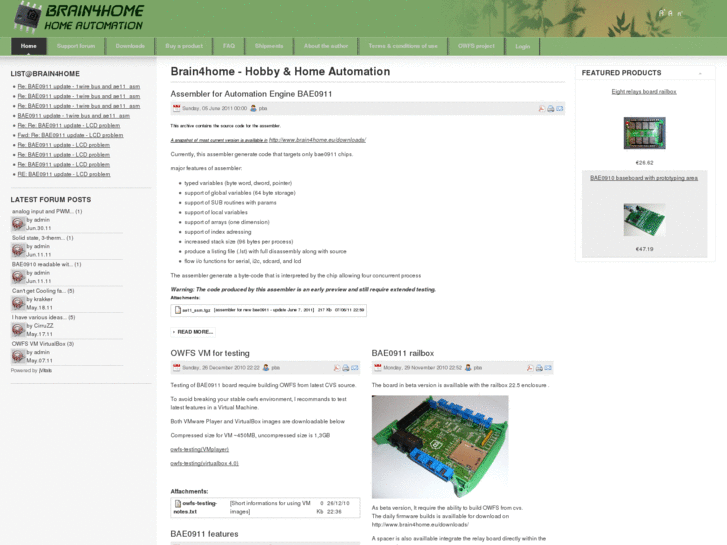Screen dimensions: 727x545
Task: Open 'BAE0911 update - 1wire bus' message without Re
Action: click(x=74, y=116)
